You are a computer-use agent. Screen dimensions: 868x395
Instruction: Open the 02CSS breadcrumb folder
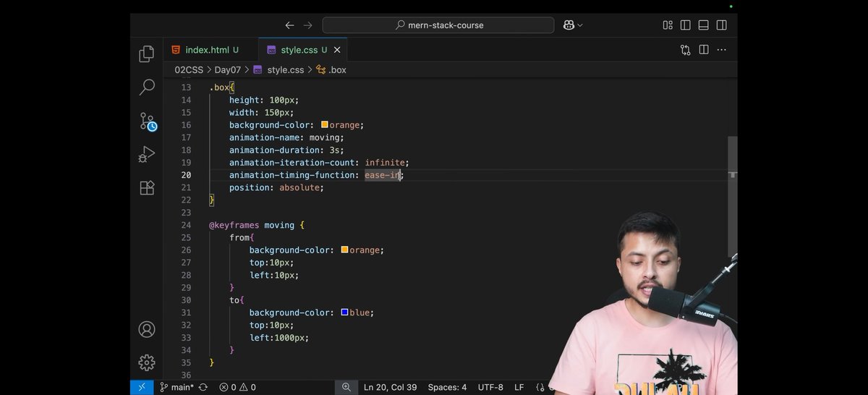pos(190,70)
